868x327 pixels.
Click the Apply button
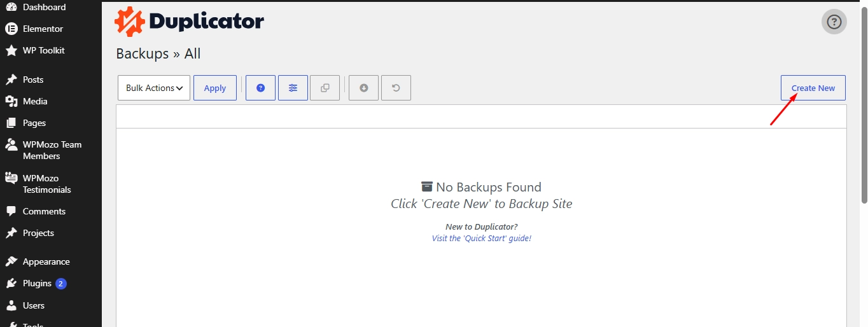coord(215,88)
